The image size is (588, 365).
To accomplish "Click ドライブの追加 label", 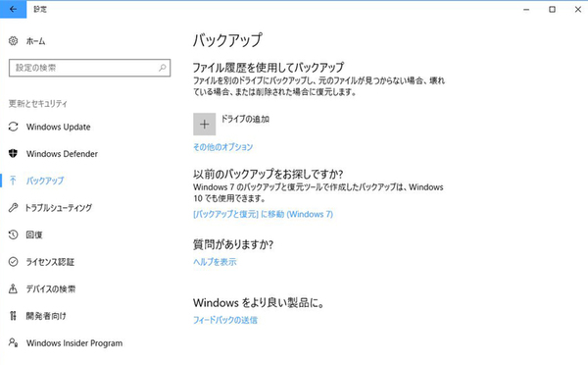I will pyautogui.click(x=245, y=119).
